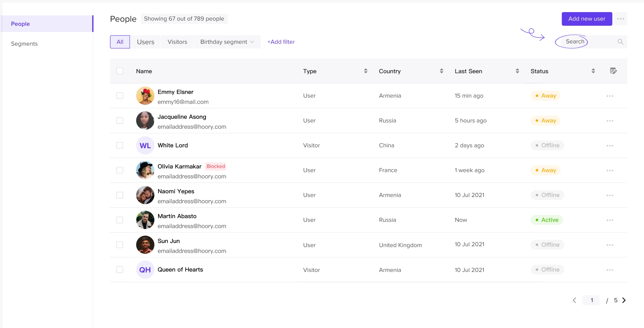The image size is (644, 328).
Task: Open row actions menu for Naomí Yepes
Action: point(610,195)
